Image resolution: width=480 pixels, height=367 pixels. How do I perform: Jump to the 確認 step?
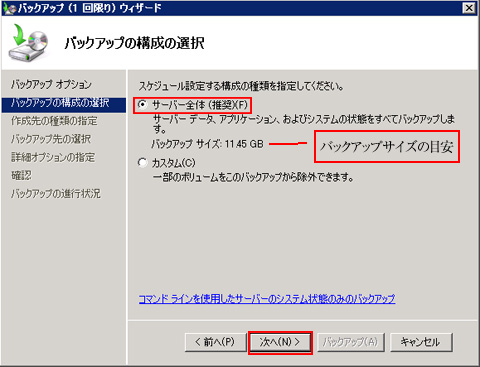21,175
